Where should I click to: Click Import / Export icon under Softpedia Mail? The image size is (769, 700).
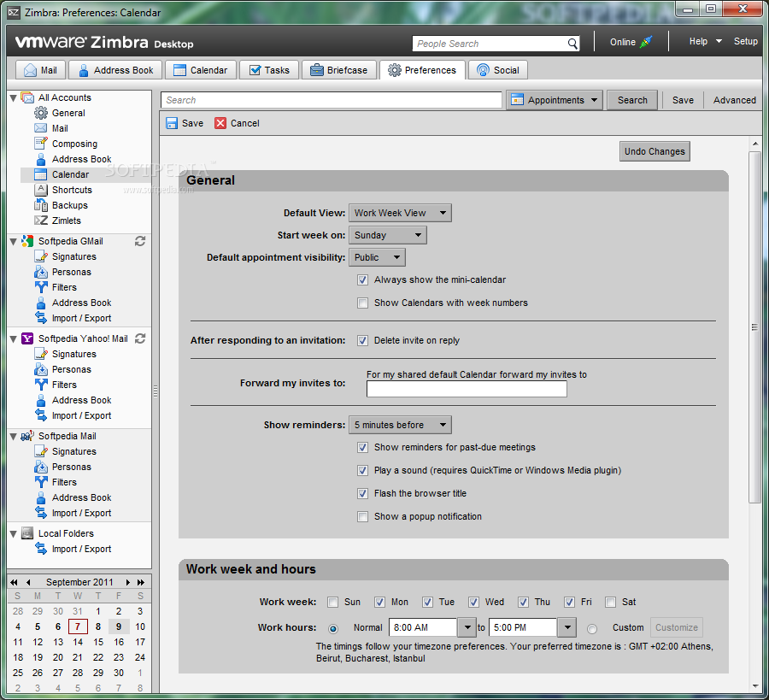point(41,513)
